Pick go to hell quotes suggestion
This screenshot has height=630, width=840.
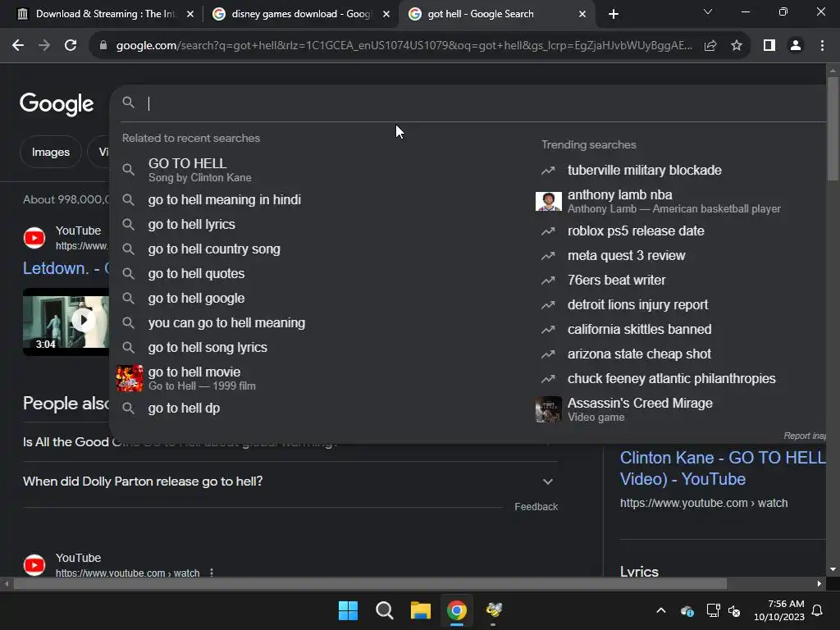(316, 274)
